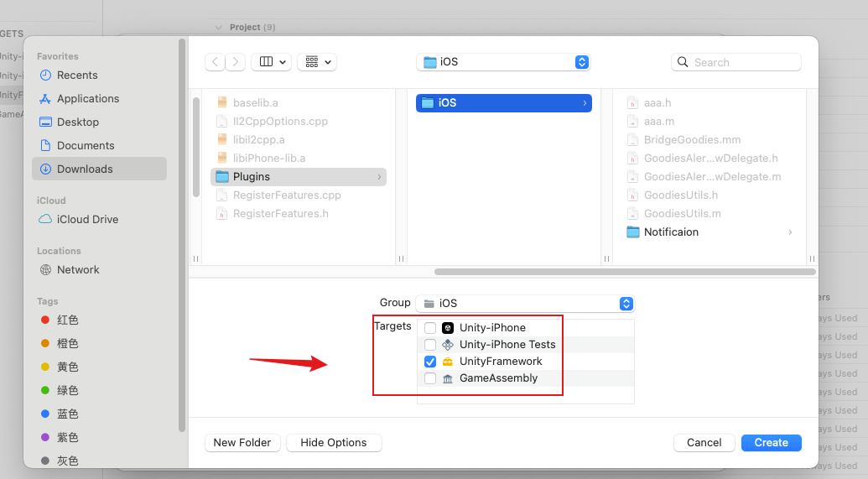
Task: Click the UnityFramework toolbox icon
Action: click(448, 362)
